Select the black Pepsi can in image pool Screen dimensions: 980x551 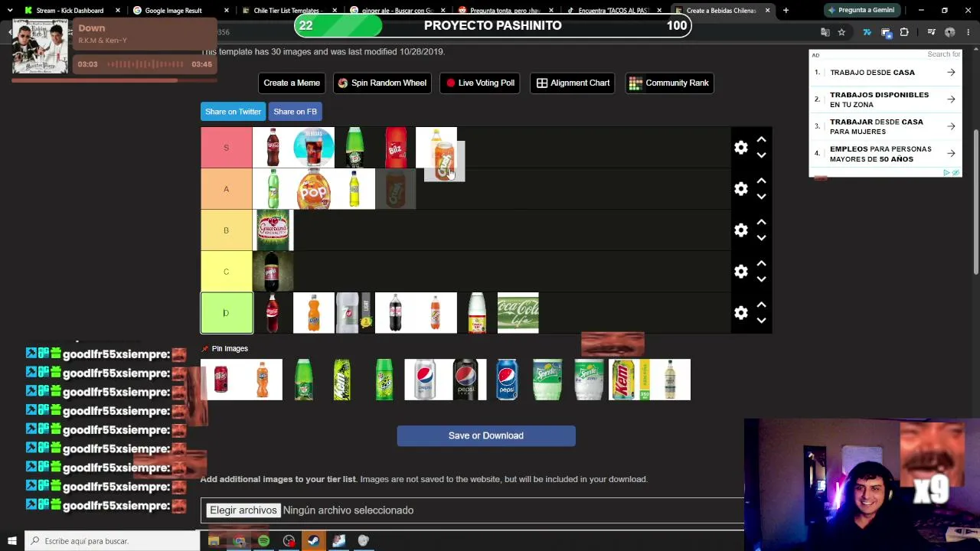click(x=466, y=380)
